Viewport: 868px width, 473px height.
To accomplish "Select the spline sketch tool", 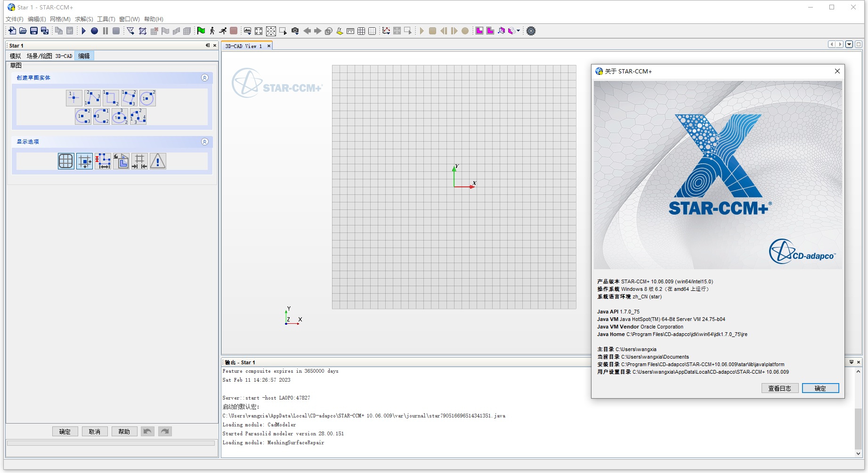I will 138,116.
